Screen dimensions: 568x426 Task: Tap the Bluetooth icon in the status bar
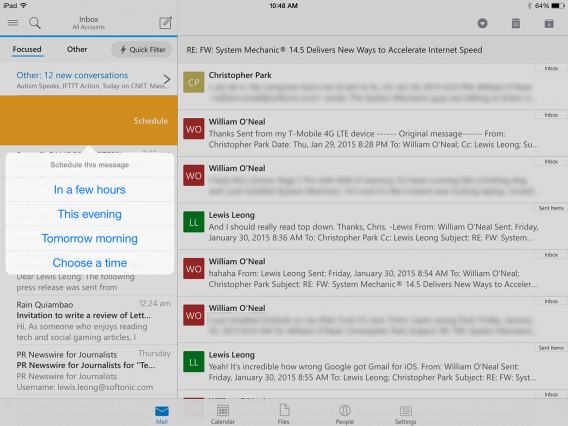click(529, 5)
